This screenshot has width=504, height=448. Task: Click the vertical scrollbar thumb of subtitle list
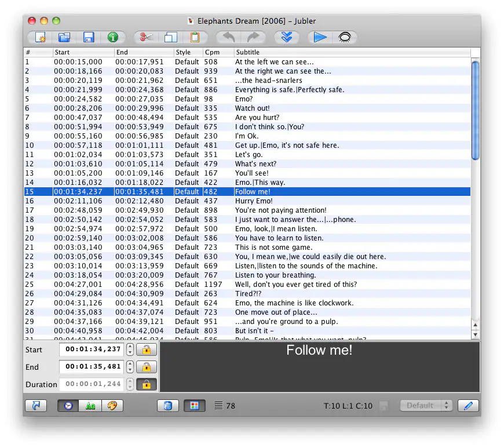[x=476, y=110]
